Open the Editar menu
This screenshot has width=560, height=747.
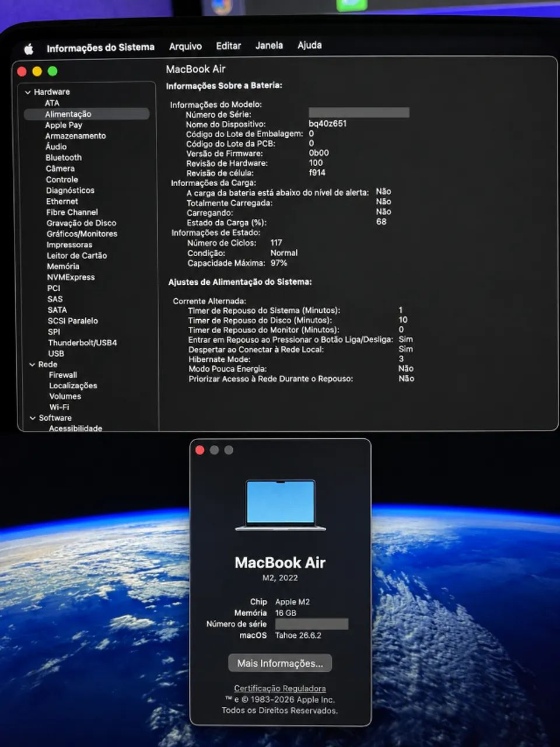(229, 46)
